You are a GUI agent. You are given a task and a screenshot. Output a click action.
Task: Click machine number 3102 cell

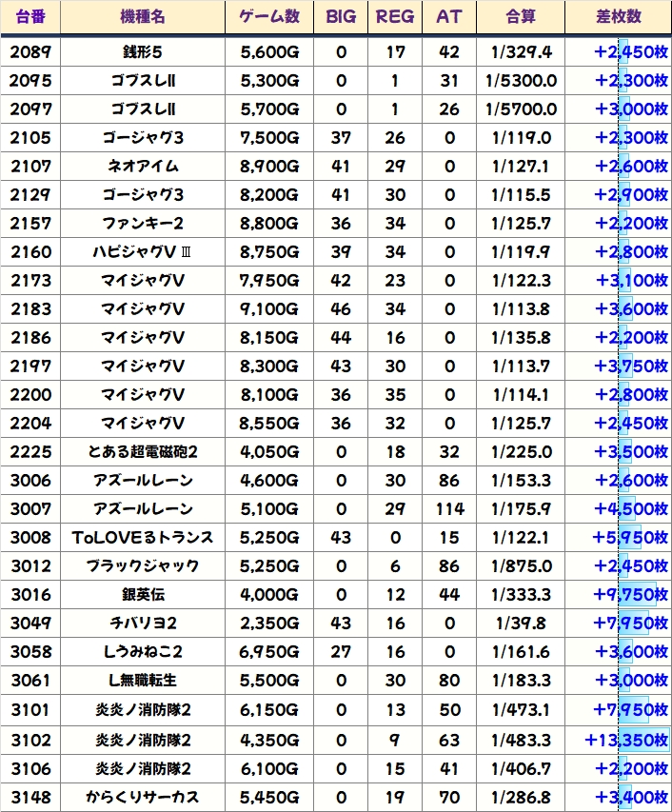click(x=30, y=740)
